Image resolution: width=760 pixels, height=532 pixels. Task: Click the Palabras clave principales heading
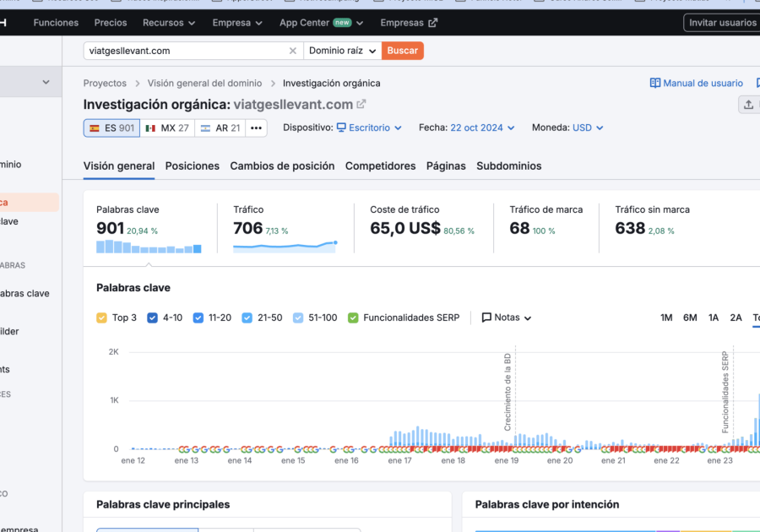coord(163,504)
